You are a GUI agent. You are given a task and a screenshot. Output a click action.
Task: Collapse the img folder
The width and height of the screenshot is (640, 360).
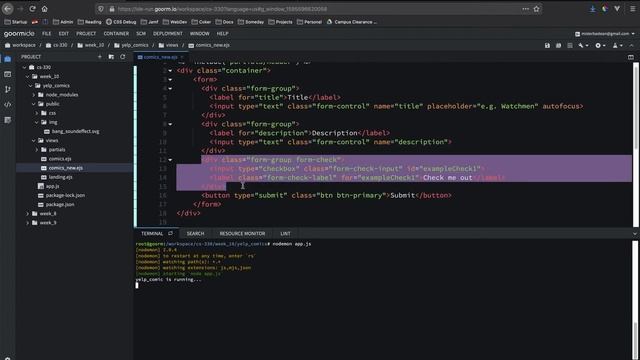point(37,122)
